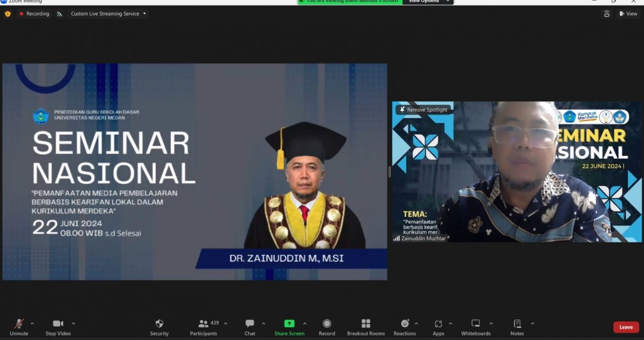Viewport: 644px width, 340px height.
Task: Remove Spotlight from Zainuddin Muchtar's video
Action: (x=423, y=109)
